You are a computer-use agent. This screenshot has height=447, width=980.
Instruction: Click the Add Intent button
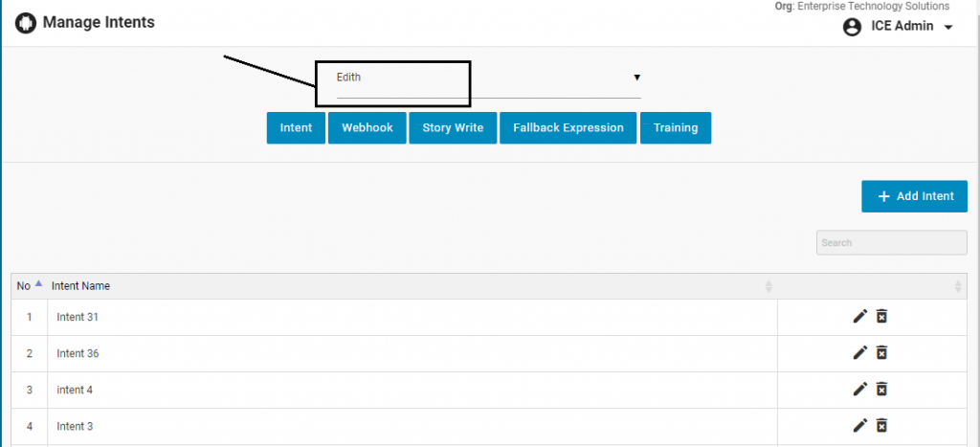(x=915, y=196)
